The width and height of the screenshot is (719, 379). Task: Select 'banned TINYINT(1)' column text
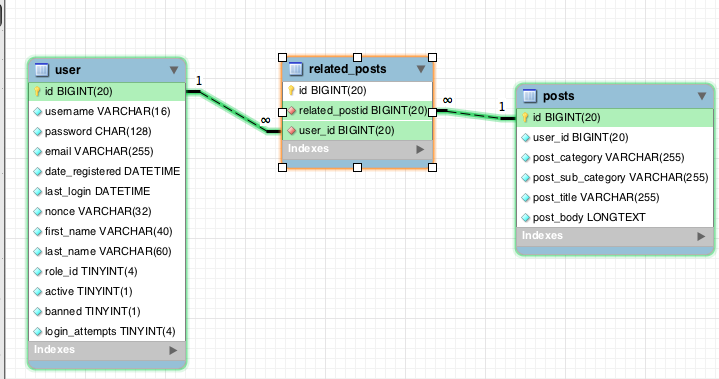tap(93, 312)
